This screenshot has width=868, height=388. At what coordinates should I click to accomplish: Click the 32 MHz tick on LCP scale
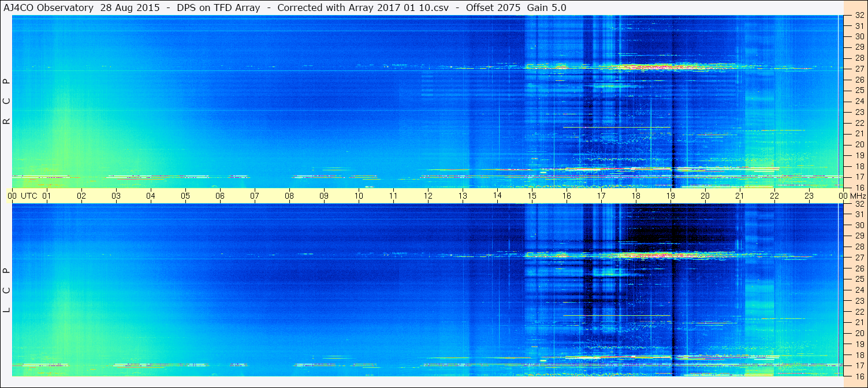coord(859,204)
